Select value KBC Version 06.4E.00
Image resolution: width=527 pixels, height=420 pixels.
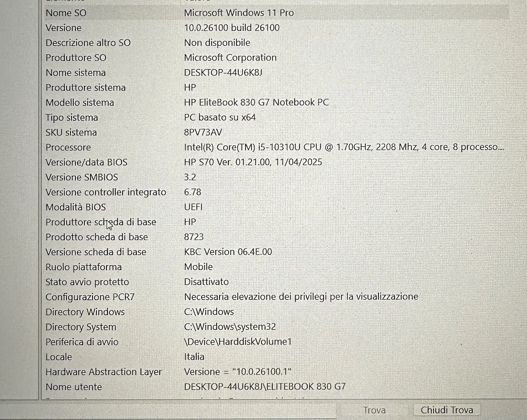[x=228, y=252]
